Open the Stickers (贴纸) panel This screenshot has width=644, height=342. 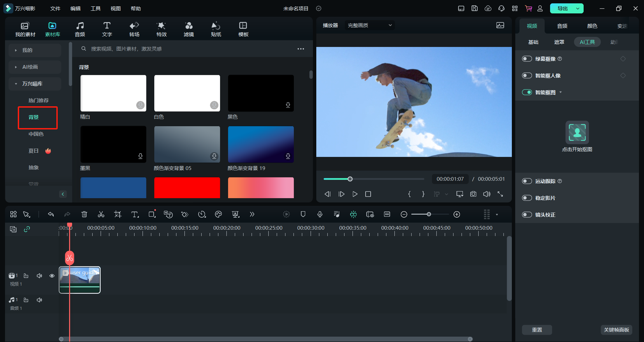tap(216, 29)
